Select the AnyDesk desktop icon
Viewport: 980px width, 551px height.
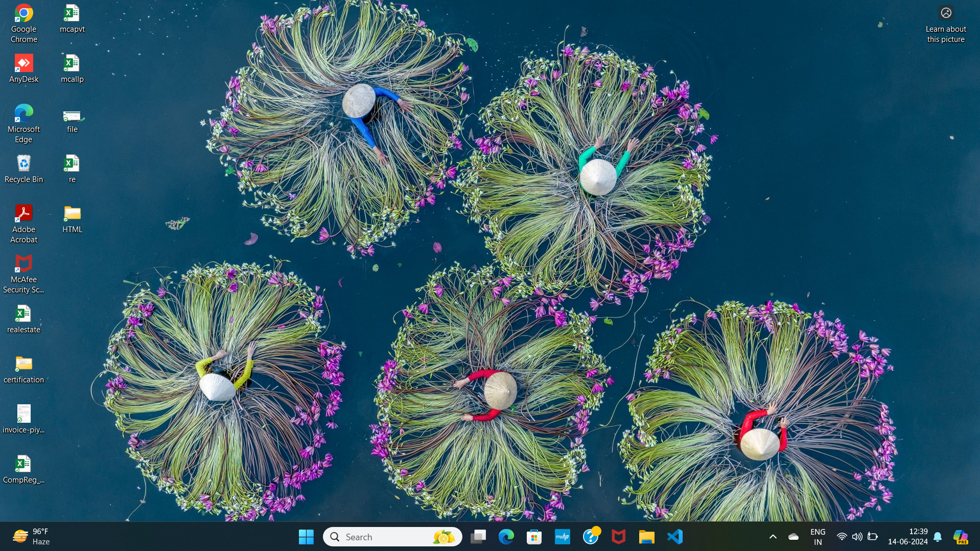point(24,68)
